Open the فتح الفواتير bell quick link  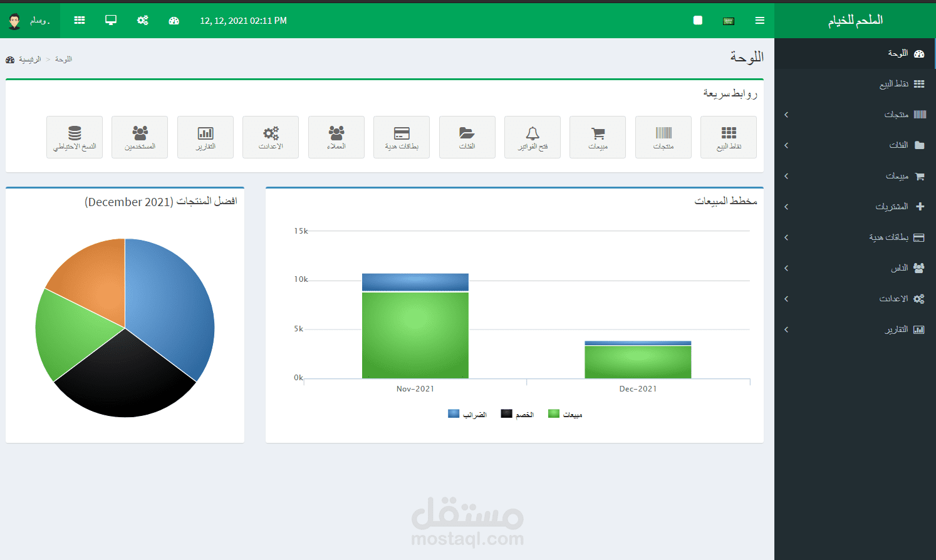[533, 137]
